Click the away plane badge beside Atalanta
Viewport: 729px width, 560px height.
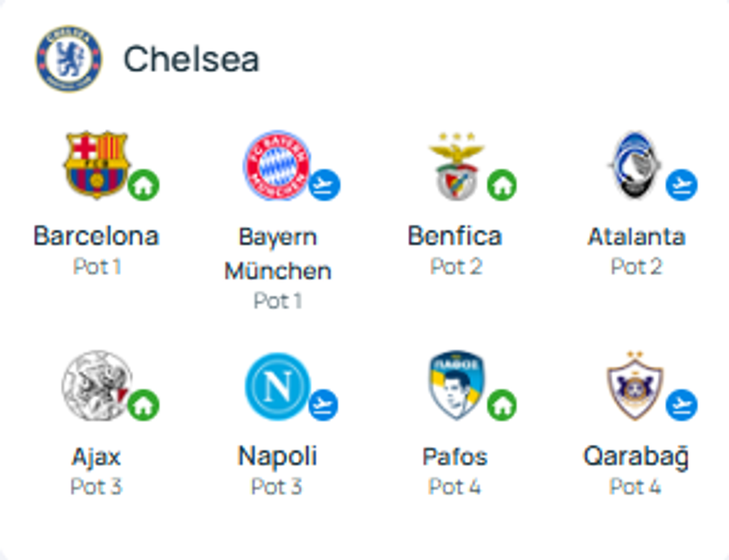[681, 185]
